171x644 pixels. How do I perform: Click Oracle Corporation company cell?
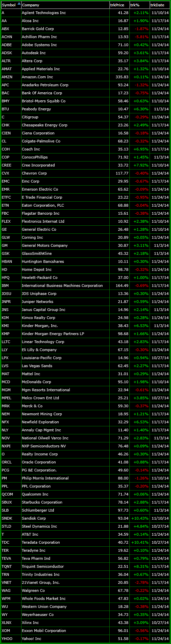65,462
